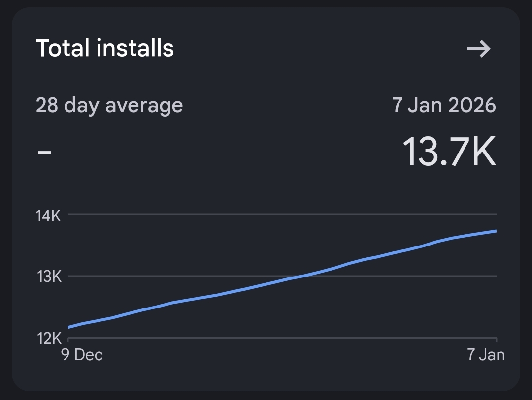This screenshot has width=532, height=400.
Task: Select the blue line's right end point
Action: point(495,231)
